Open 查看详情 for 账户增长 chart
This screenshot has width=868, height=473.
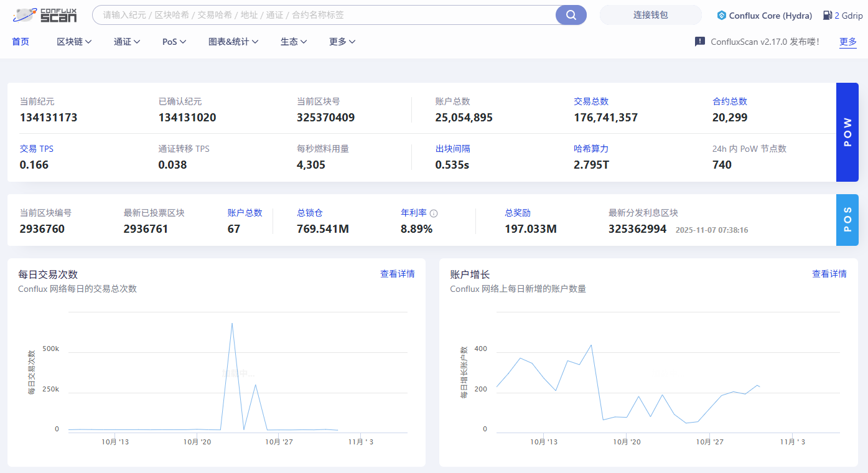[829, 274]
